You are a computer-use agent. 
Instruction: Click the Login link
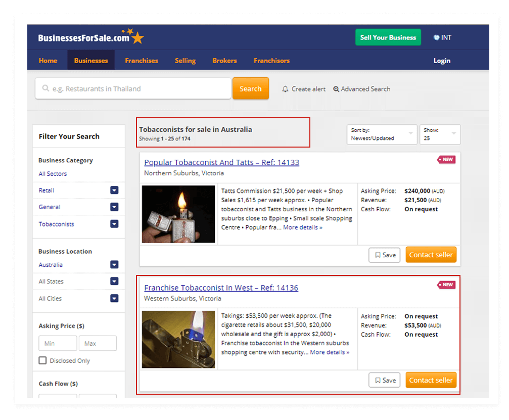click(x=442, y=61)
